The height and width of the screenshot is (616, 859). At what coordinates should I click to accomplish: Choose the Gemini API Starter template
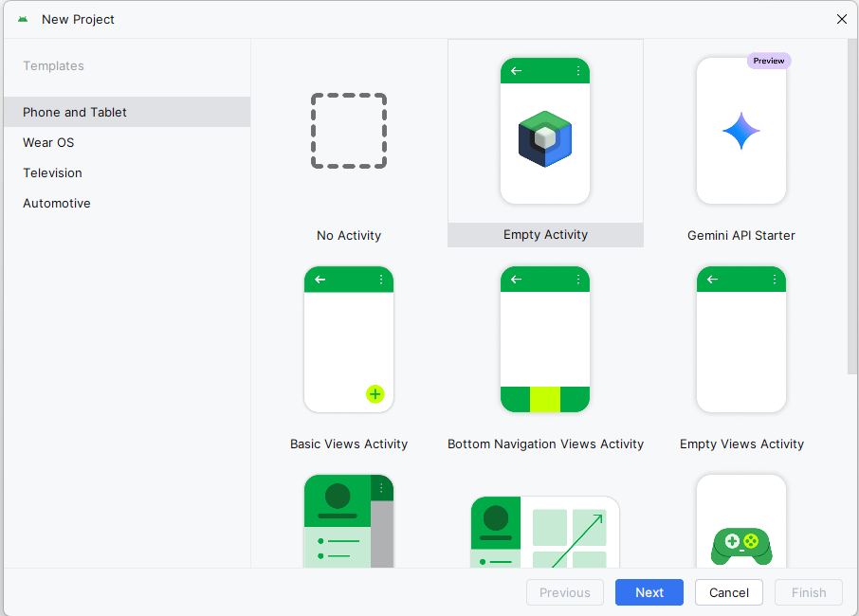(x=740, y=131)
